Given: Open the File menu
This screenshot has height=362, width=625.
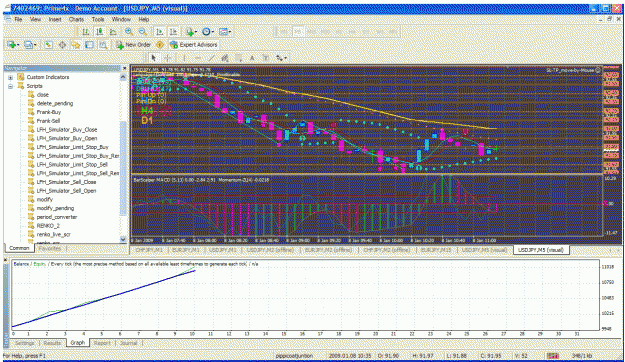Looking at the screenshot, I should 18,19.
